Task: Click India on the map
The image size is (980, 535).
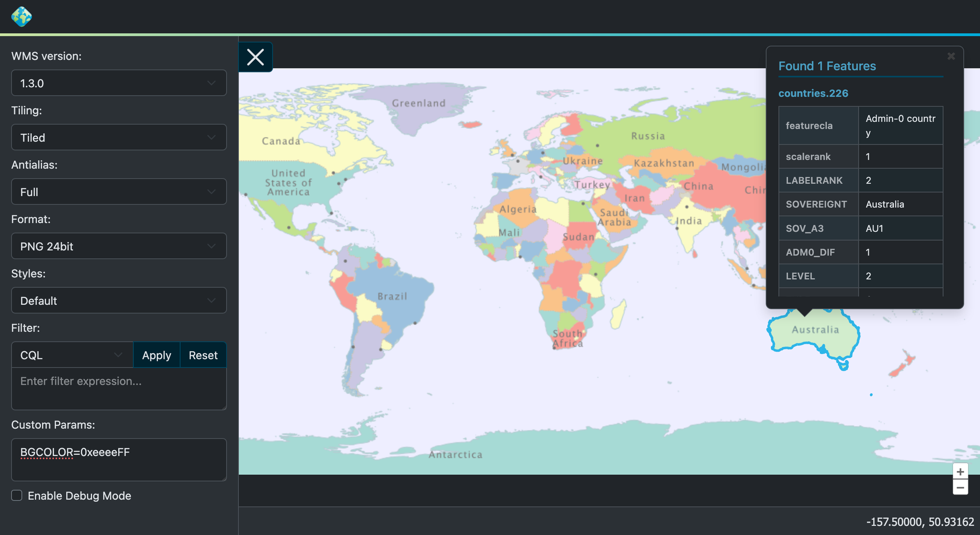Action: (x=689, y=221)
